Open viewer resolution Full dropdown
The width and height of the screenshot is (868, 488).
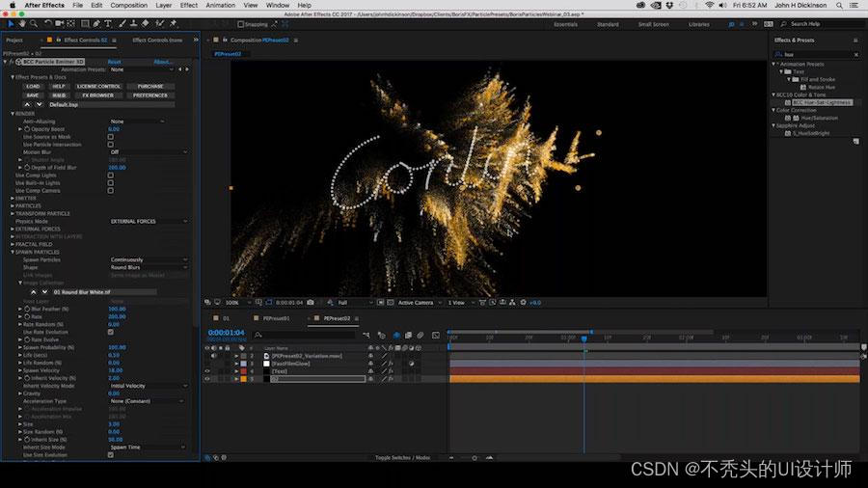pos(354,303)
